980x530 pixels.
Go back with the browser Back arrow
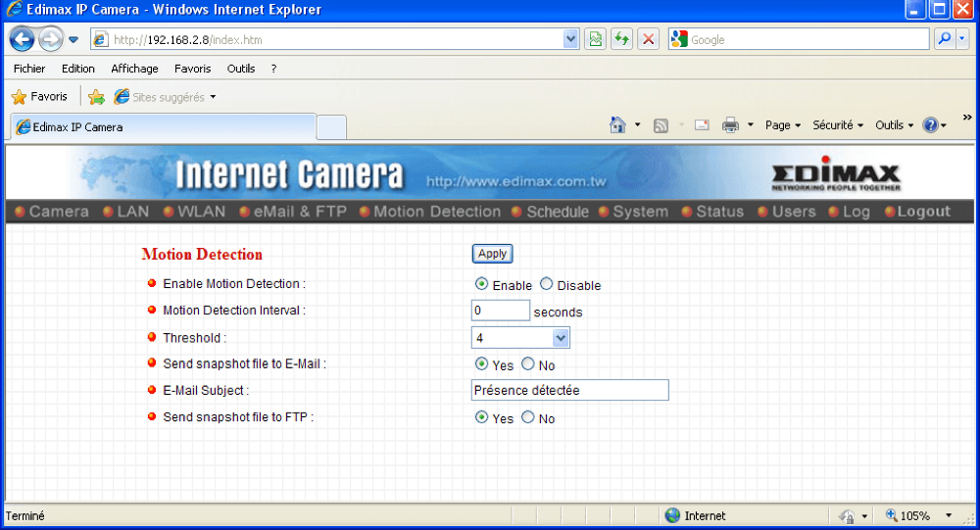click(x=22, y=39)
